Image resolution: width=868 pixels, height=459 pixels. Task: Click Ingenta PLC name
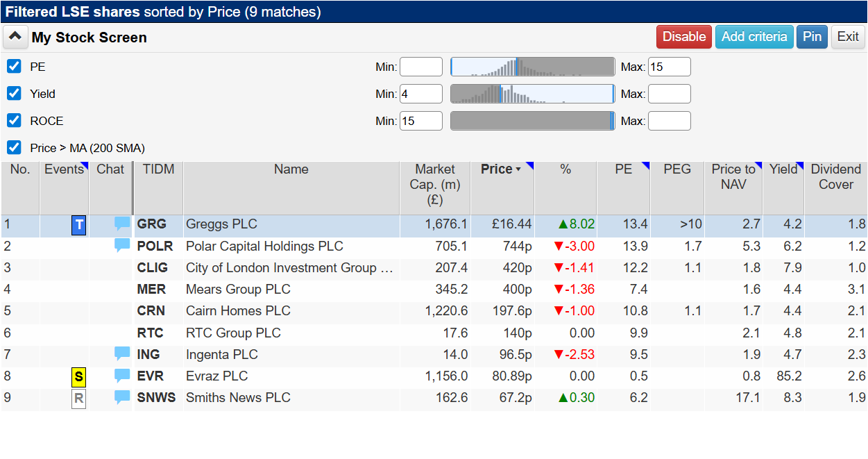[x=222, y=354]
